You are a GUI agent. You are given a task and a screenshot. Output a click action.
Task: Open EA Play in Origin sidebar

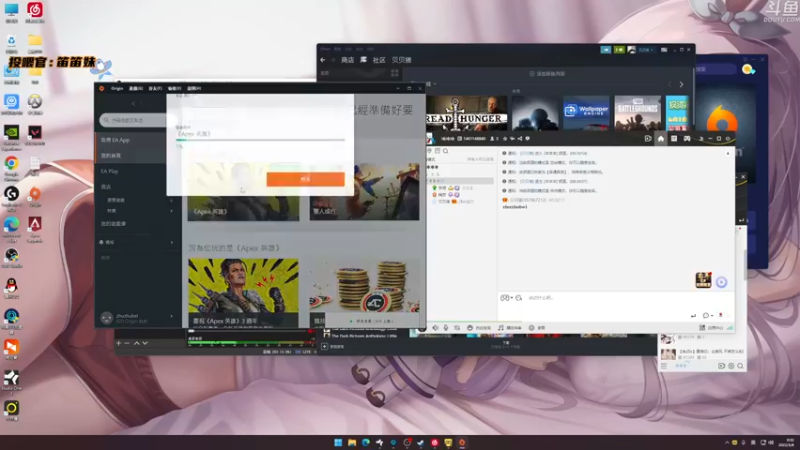pos(109,171)
